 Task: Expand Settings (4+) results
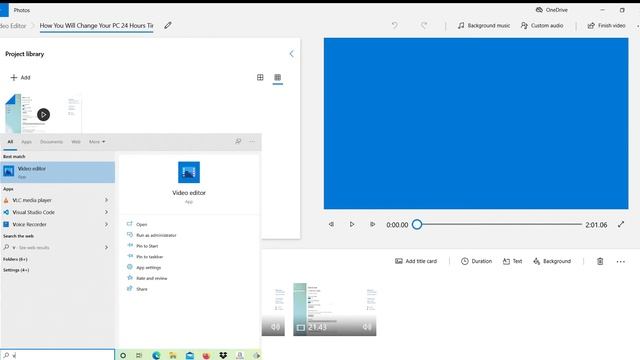(x=16, y=270)
